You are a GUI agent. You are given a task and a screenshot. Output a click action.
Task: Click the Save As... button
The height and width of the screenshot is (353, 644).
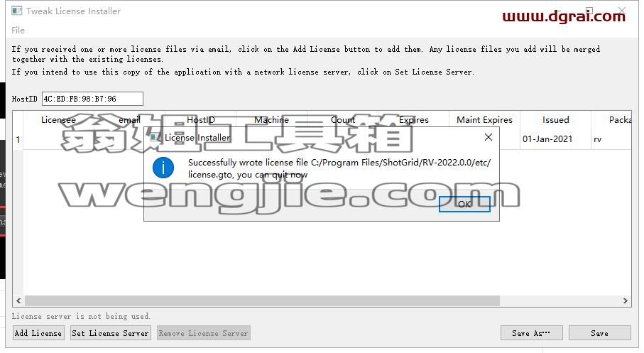[x=531, y=333]
